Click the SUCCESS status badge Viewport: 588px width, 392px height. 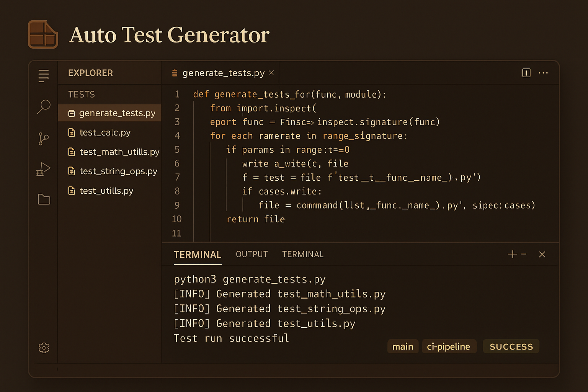511,346
